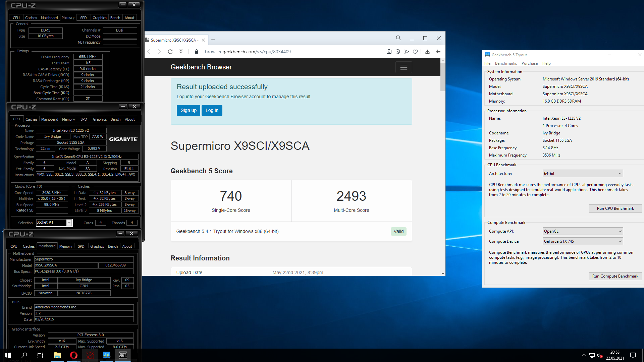Open the Geekbench Purchase menu
The image size is (644, 362).
tap(529, 63)
